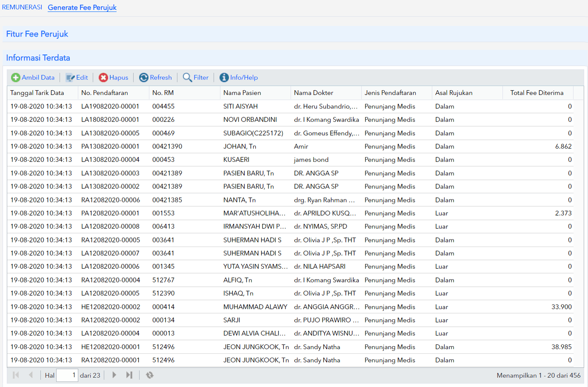The image size is (588, 387).
Task: Go to previous page arrow
Action: tap(31, 375)
